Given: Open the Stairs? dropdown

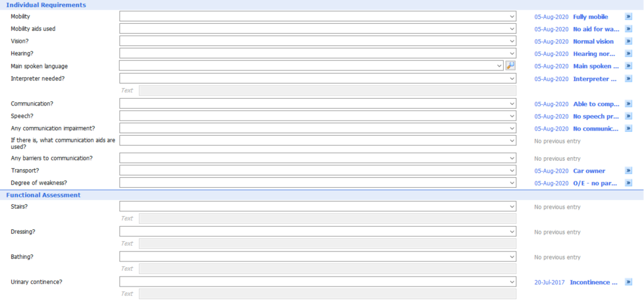Looking at the screenshot, I should click(318, 207).
